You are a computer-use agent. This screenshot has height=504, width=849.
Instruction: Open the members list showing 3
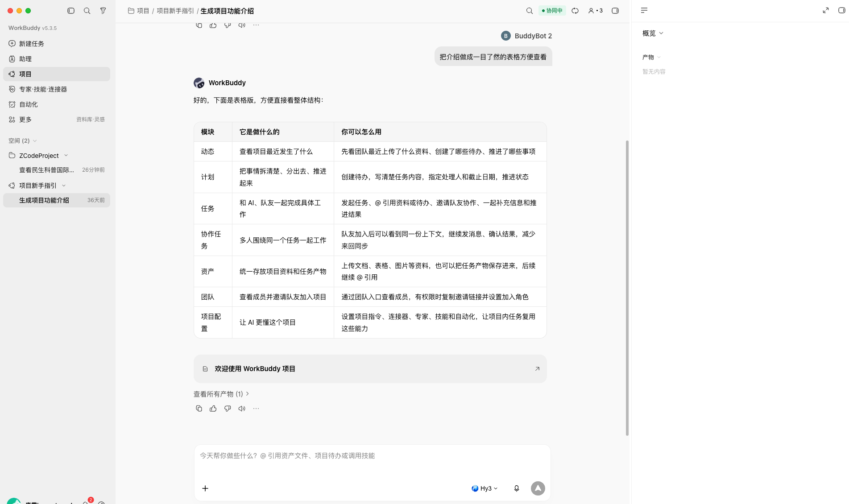click(595, 11)
